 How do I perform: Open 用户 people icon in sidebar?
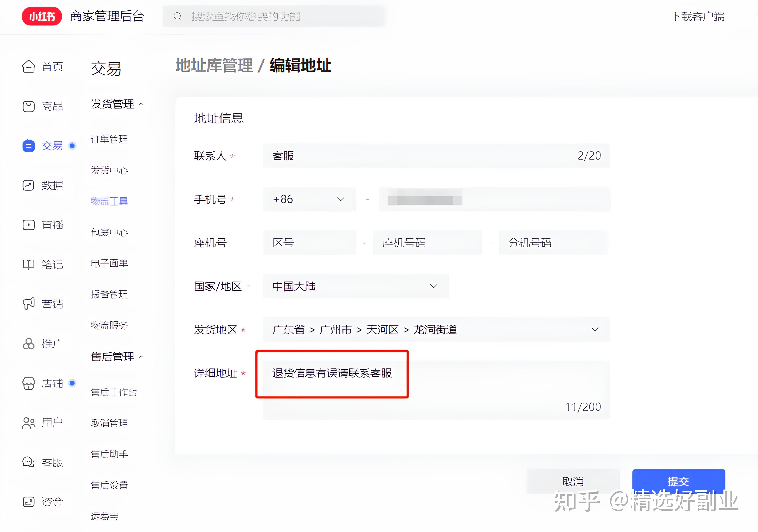tap(29, 423)
